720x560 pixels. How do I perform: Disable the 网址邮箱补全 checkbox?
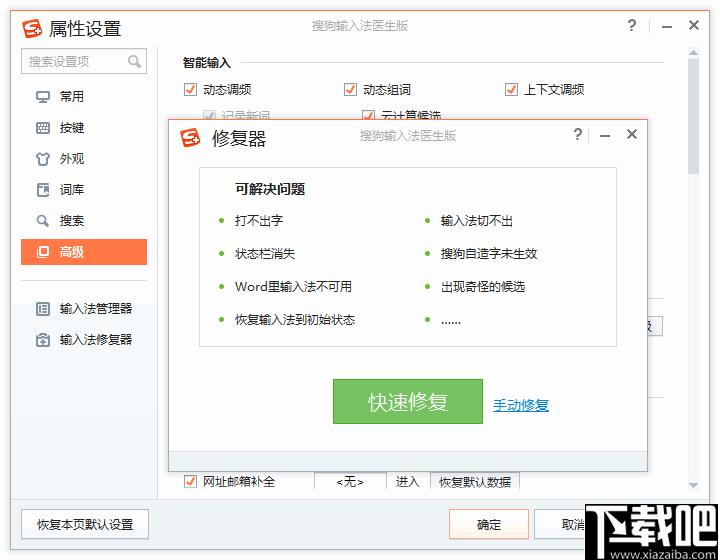[191, 482]
